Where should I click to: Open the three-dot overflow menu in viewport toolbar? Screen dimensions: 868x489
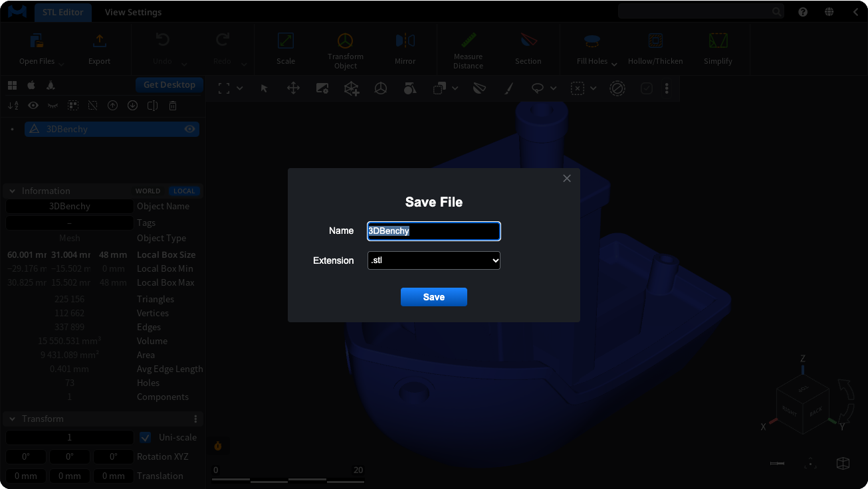point(667,88)
